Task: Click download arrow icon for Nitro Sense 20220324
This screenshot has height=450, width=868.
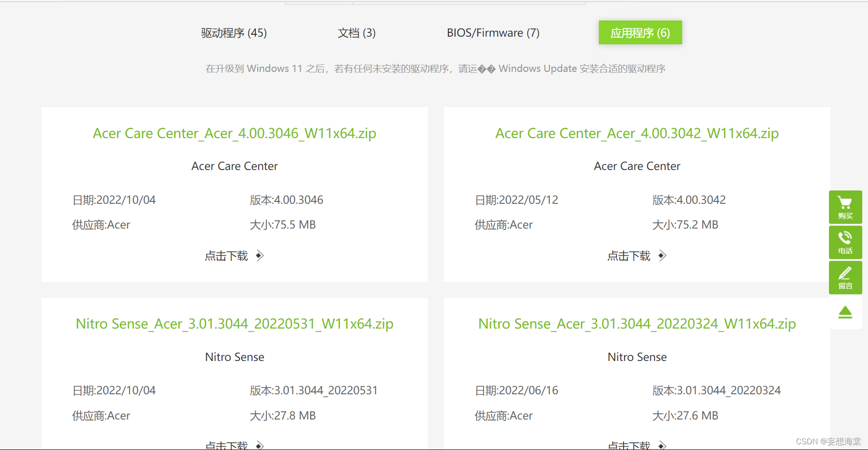Action: [x=662, y=446]
